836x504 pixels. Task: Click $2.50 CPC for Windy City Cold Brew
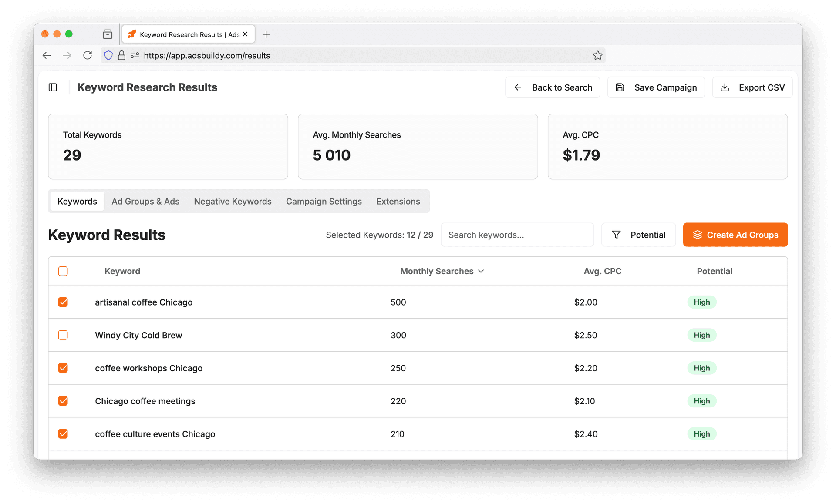click(586, 335)
